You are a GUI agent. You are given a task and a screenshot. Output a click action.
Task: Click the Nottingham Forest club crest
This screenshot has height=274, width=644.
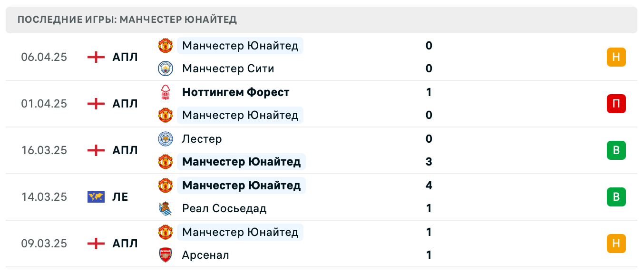pyautogui.click(x=165, y=92)
